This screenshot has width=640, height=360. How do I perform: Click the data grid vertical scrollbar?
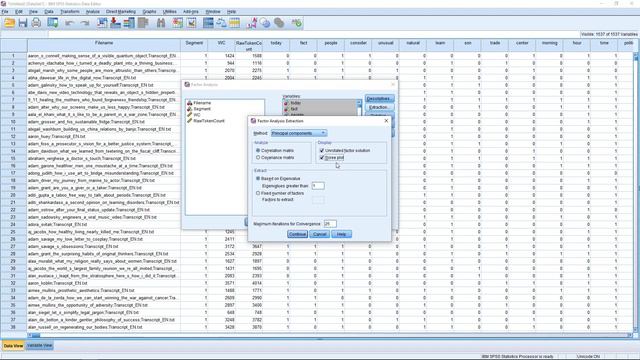tap(636, 192)
